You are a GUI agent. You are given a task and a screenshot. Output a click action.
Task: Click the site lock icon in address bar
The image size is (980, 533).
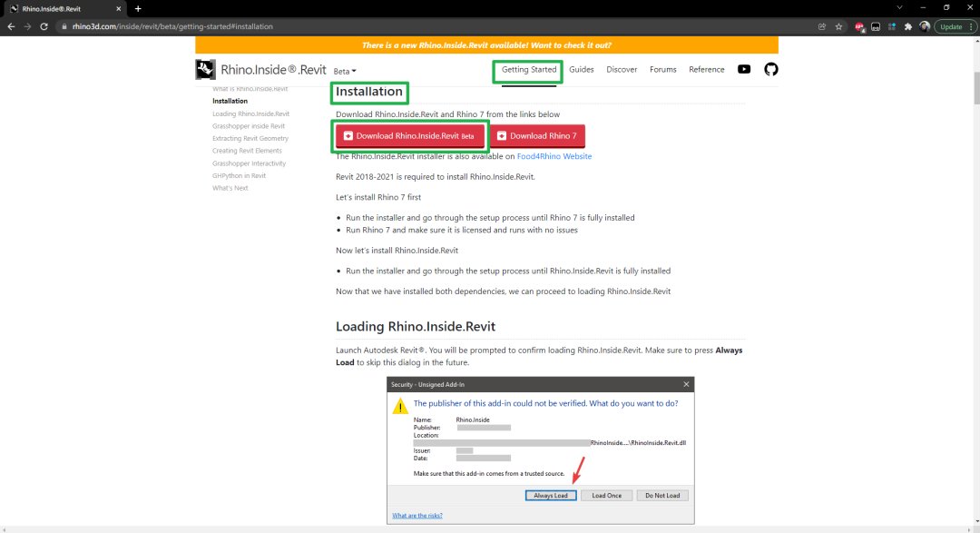click(64, 27)
